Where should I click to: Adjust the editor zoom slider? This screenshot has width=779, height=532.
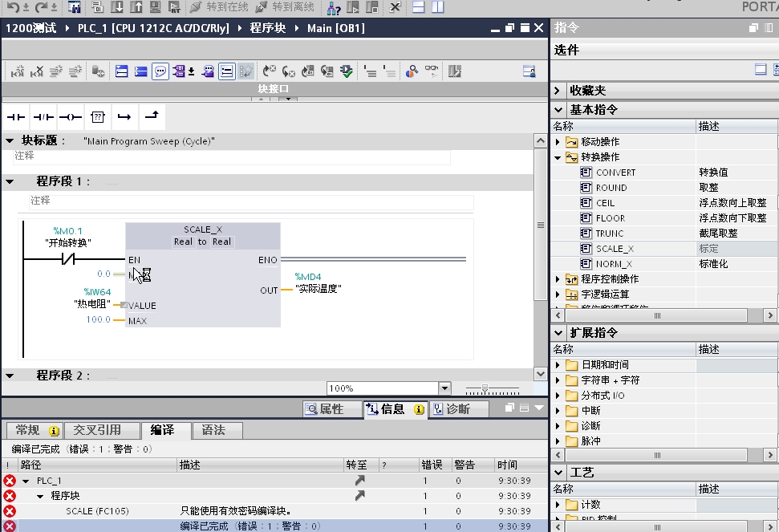pos(485,389)
